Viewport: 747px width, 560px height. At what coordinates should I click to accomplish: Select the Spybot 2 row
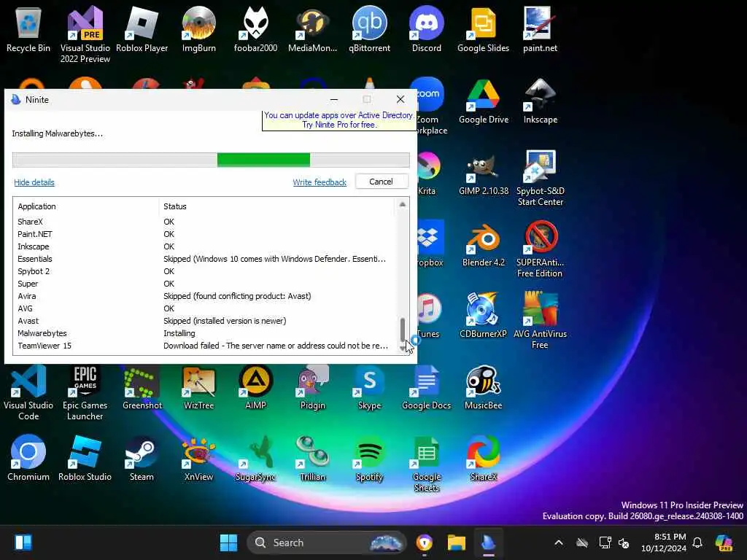(x=206, y=271)
